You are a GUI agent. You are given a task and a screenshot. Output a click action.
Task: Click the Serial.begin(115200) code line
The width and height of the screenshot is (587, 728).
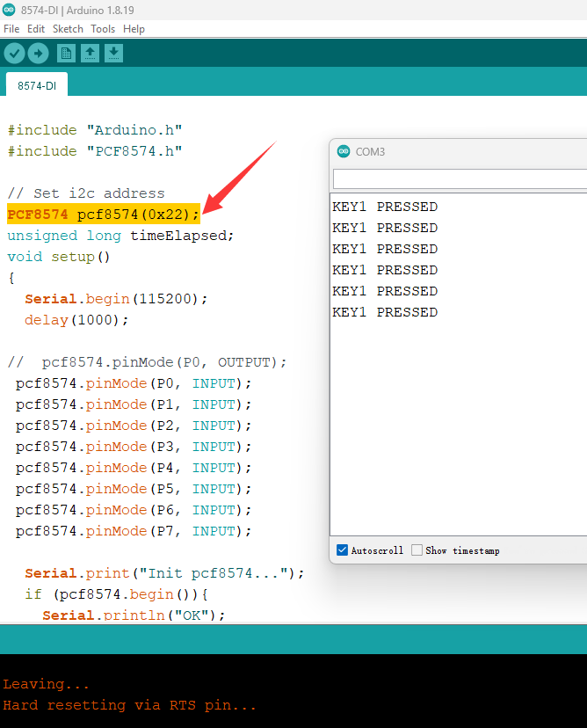[x=116, y=299]
